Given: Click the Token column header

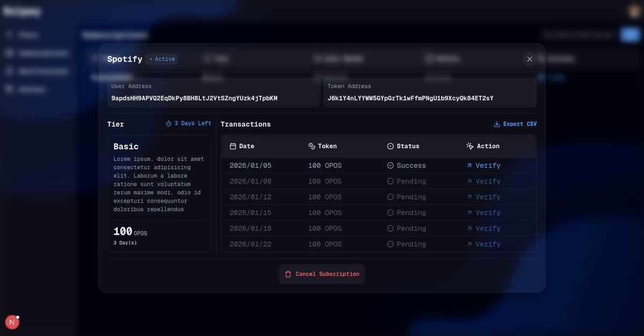Looking at the screenshot, I should tap(322, 146).
